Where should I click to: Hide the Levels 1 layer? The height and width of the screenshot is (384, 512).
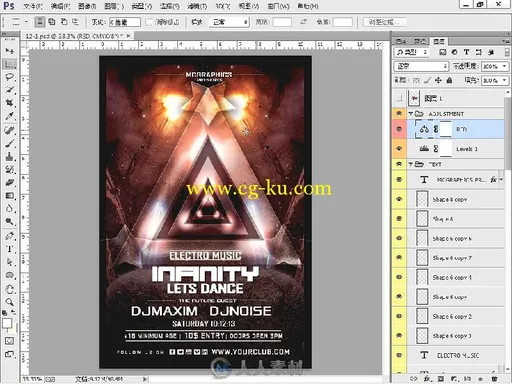tap(399, 149)
